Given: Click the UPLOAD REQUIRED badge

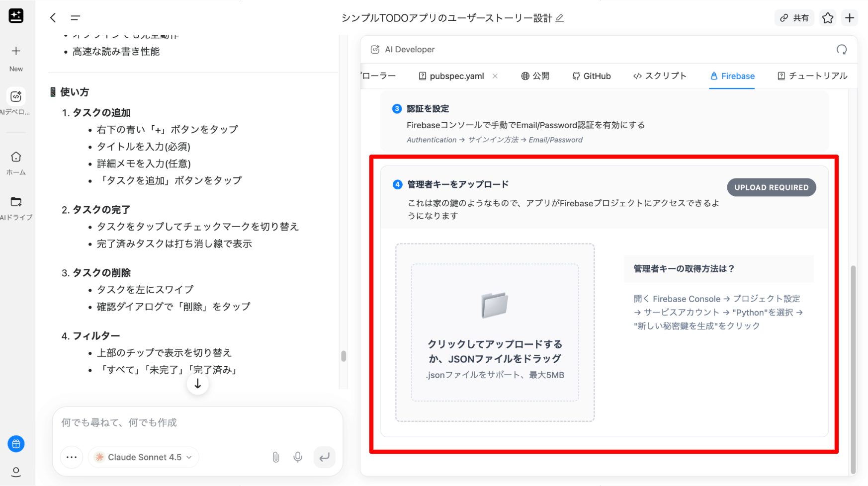Looking at the screenshot, I should pos(771,187).
